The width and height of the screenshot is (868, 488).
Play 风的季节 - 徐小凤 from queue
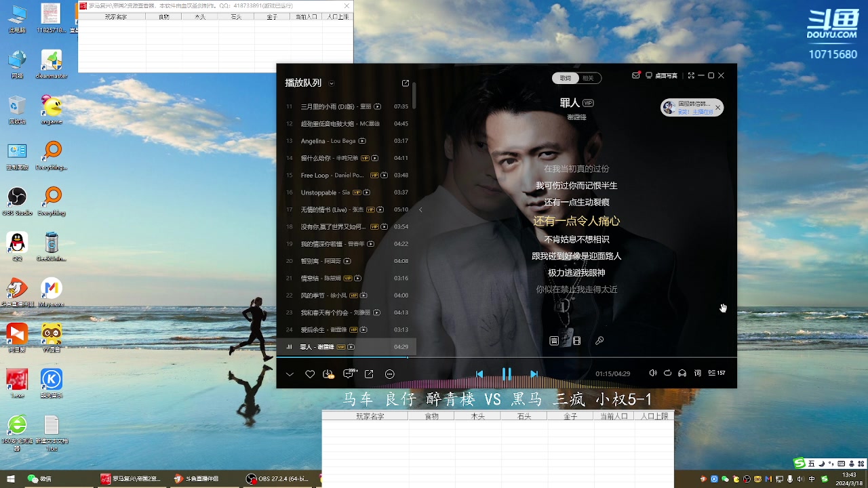(x=347, y=296)
